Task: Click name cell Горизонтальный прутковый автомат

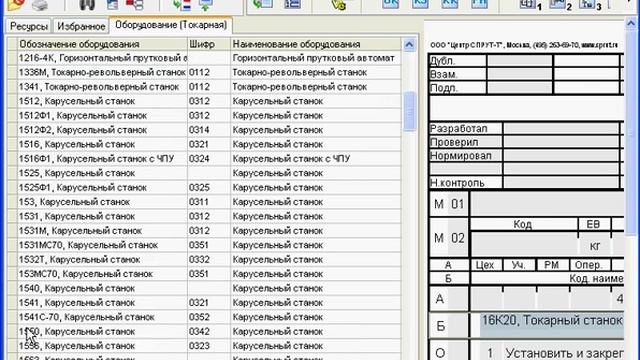Action: (x=316, y=58)
